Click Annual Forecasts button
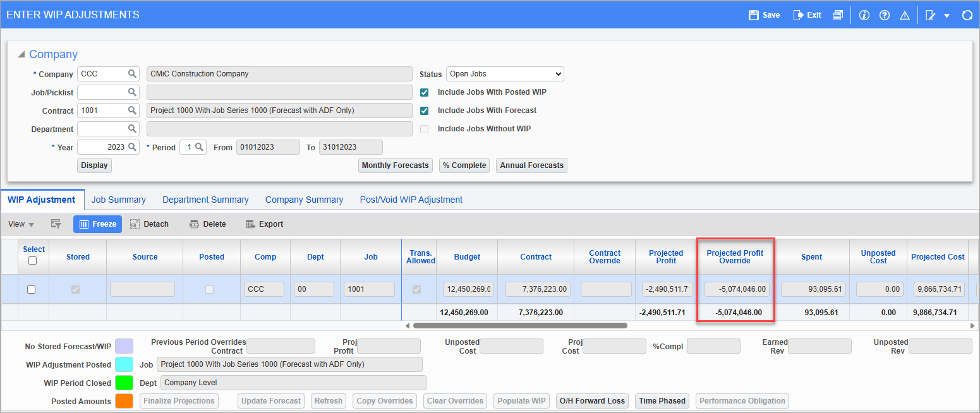The height and width of the screenshot is (413, 980). tap(532, 165)
